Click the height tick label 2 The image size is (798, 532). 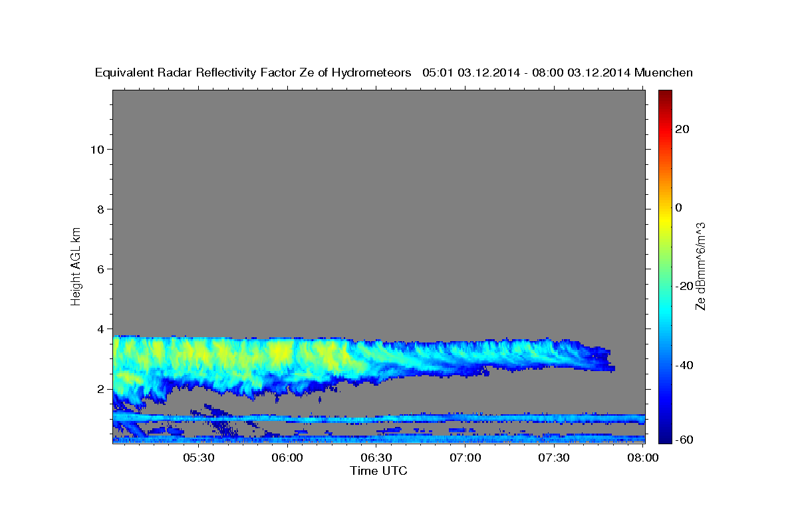coord(100,388)
